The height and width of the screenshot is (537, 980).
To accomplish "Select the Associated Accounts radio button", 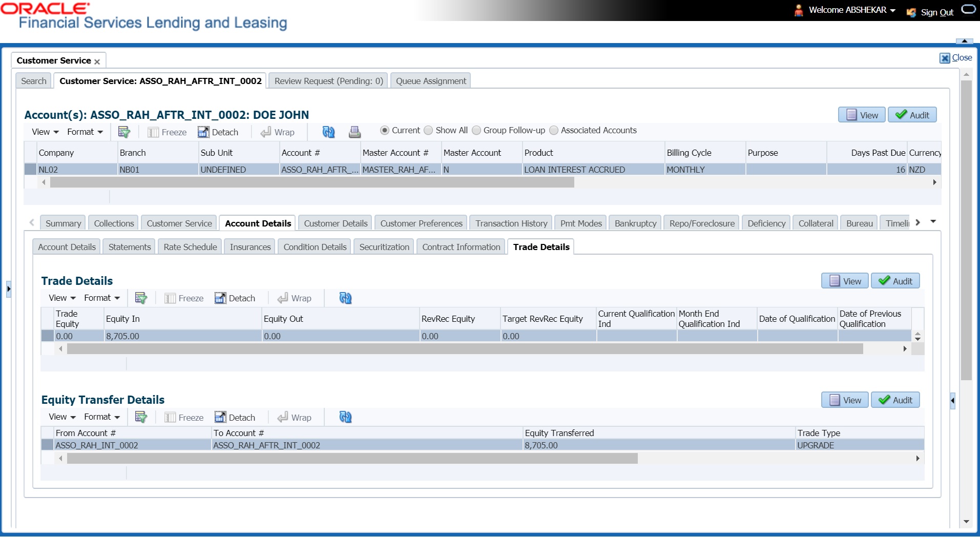I will tap(554, 131).
